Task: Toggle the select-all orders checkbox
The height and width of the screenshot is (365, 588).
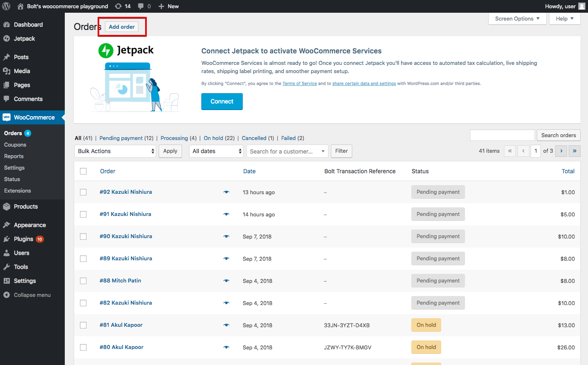Action: coord(83,171)
